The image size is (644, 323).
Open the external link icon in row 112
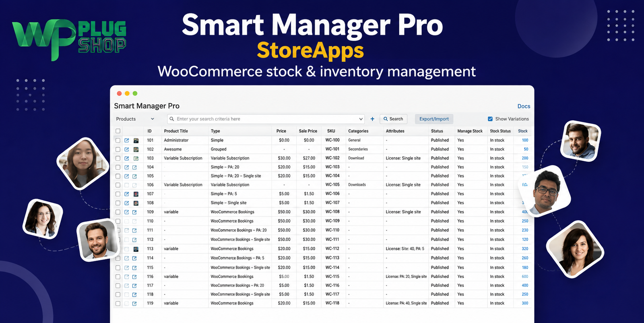tap(134, 240)
